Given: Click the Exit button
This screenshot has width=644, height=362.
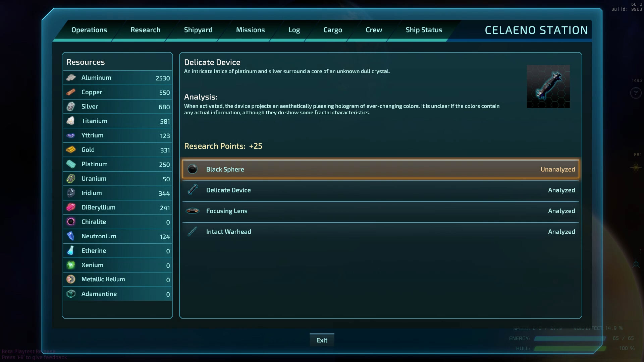Looking at the screenshot, I should tap(322, 340).
